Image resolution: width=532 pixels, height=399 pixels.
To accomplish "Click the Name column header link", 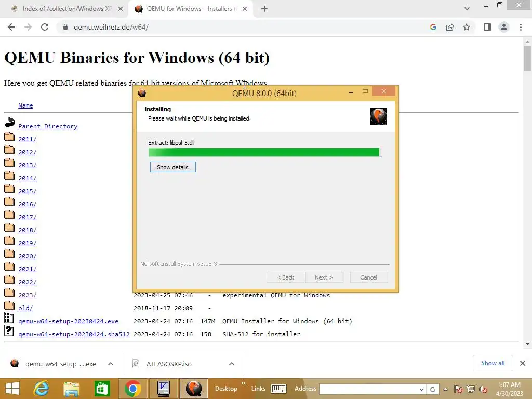I will pos(25,105).
